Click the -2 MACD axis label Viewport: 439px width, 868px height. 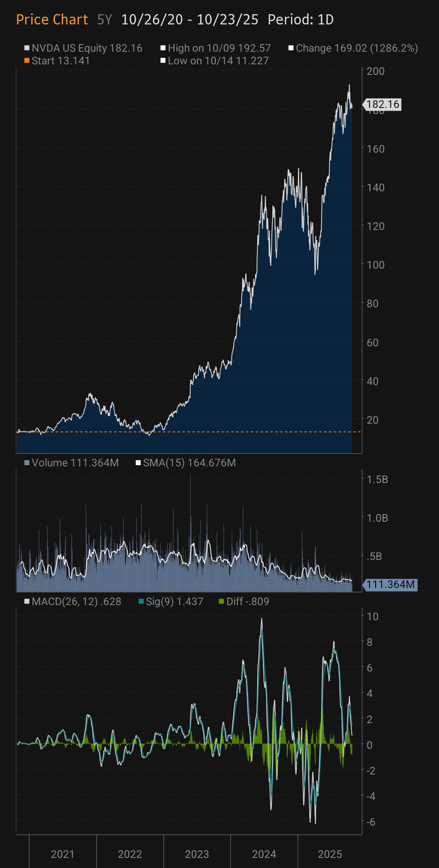click(x=371, y=771)
